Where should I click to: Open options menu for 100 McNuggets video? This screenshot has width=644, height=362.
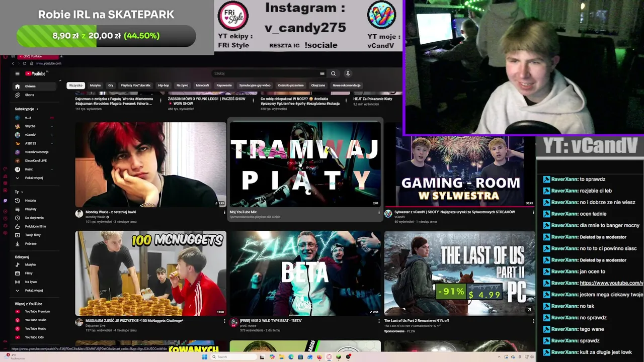point(224,321)
